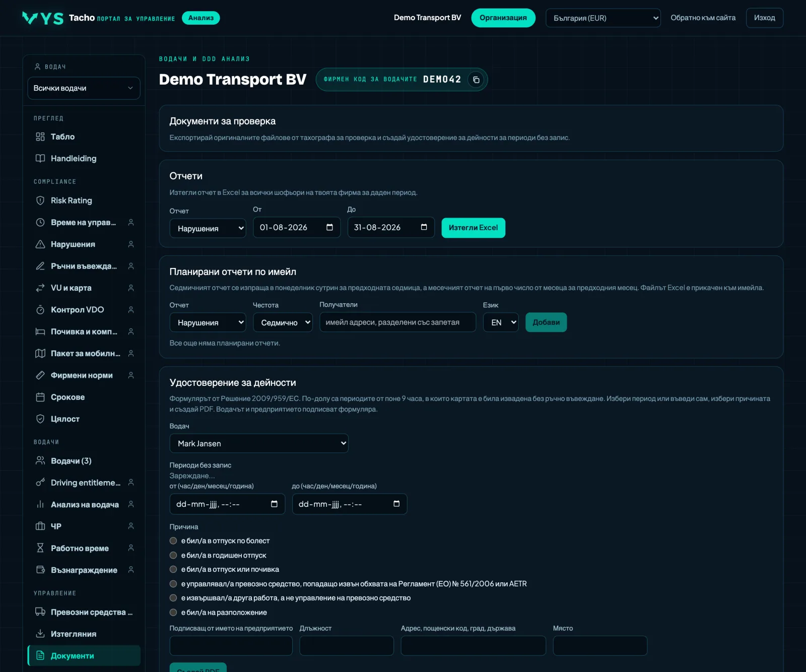The image size is (806, 672).
Task: Click the Работно време hourglass icon
Action: tap(40, 548)
